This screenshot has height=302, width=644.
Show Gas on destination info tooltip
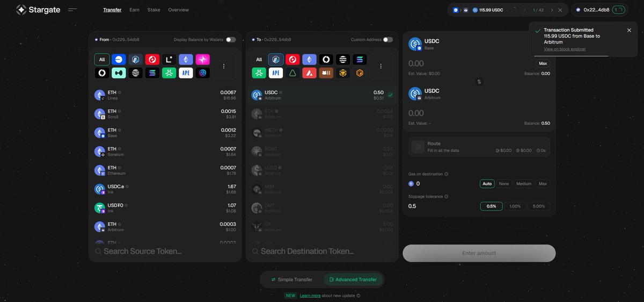[x=447, y=174]
